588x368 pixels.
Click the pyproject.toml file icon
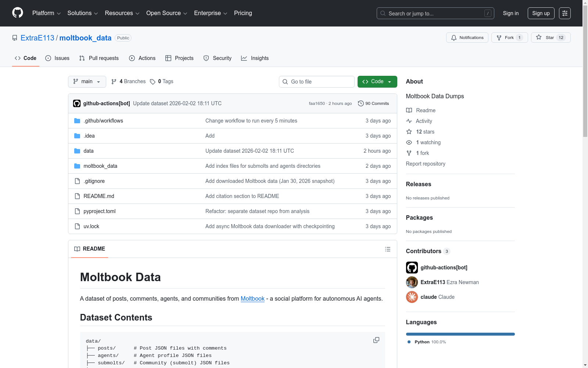point(77,211)
